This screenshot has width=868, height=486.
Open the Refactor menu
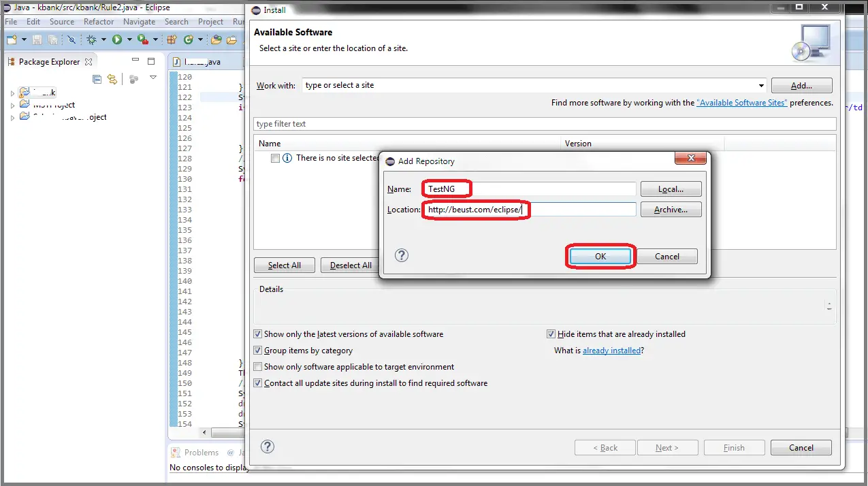coord(99,22)
